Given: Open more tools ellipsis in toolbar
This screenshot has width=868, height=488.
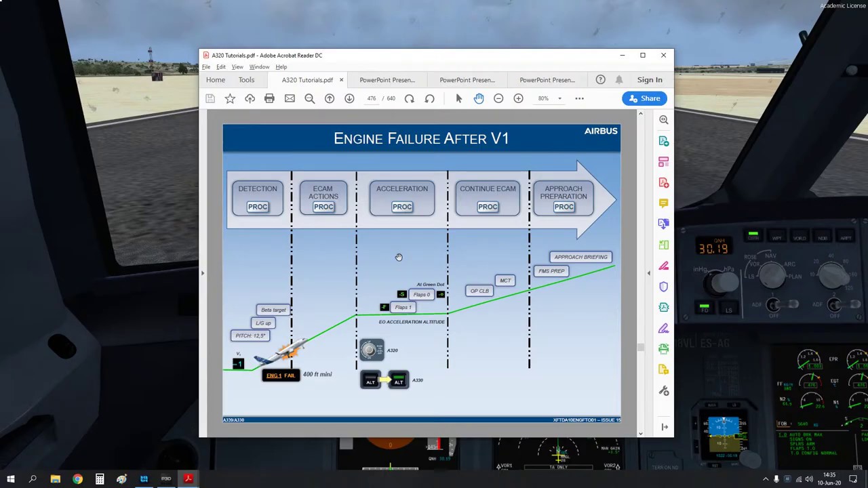Looking at the screenshot, I should click(579, 98).
